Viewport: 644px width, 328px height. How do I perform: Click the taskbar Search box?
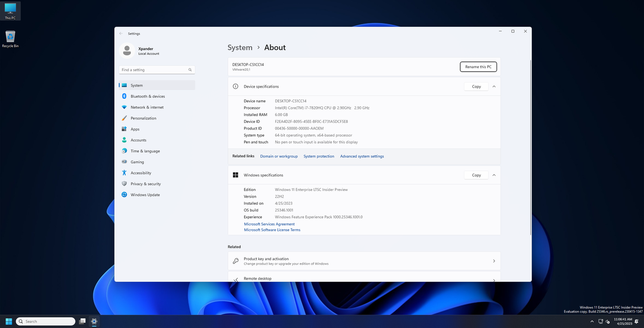click(46, 321)
